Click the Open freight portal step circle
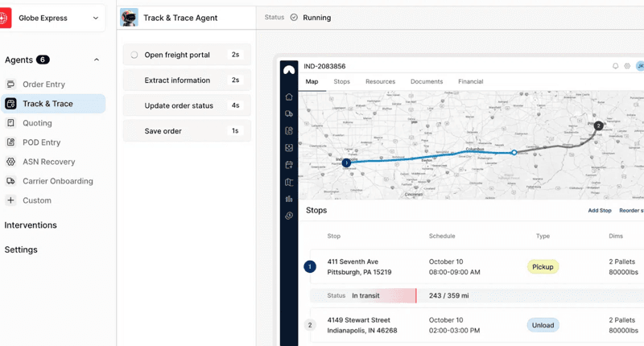Image resolution: width=644 pixels, height=346 pixels. pyautogui.click(x=134, y=56)
